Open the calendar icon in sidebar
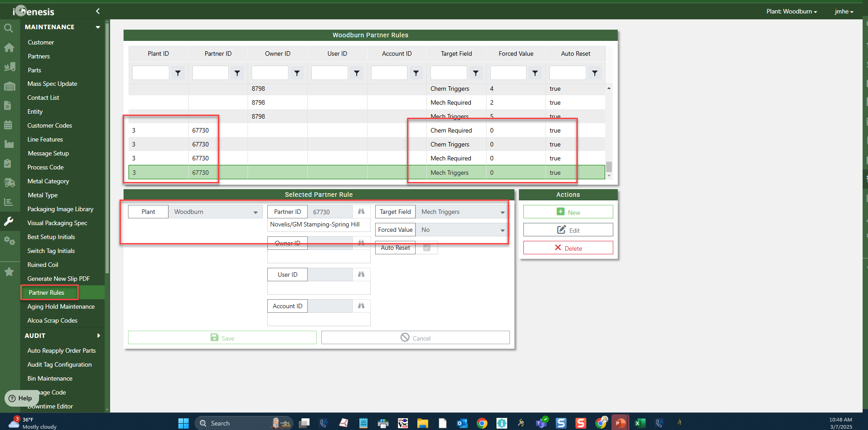 [x=8, y=125]
